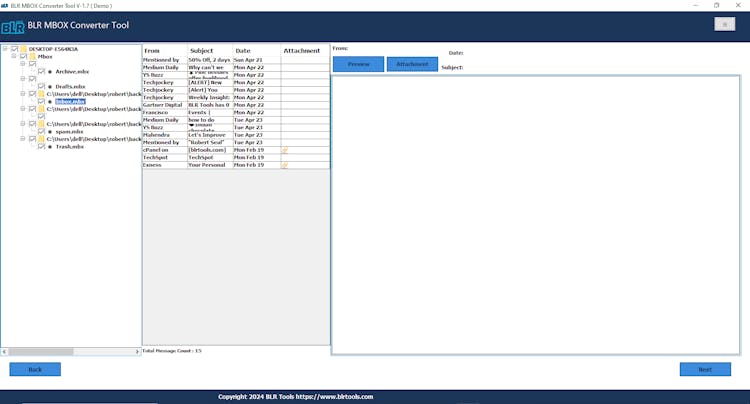This screenshot has width=750, height=404.
Task: Collapse the node containing Drafts.mbx
Action: (22, 78)
